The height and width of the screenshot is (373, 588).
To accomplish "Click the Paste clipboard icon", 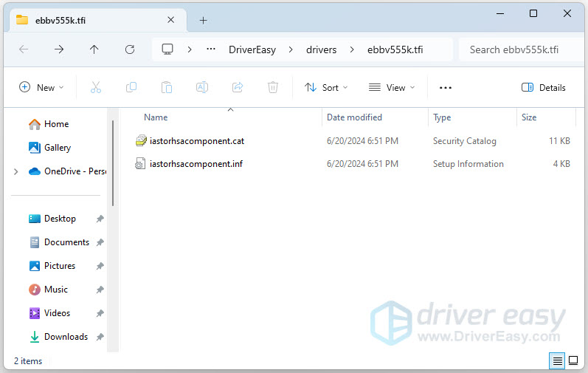I will pyautogui.click(x=167, y=87).
